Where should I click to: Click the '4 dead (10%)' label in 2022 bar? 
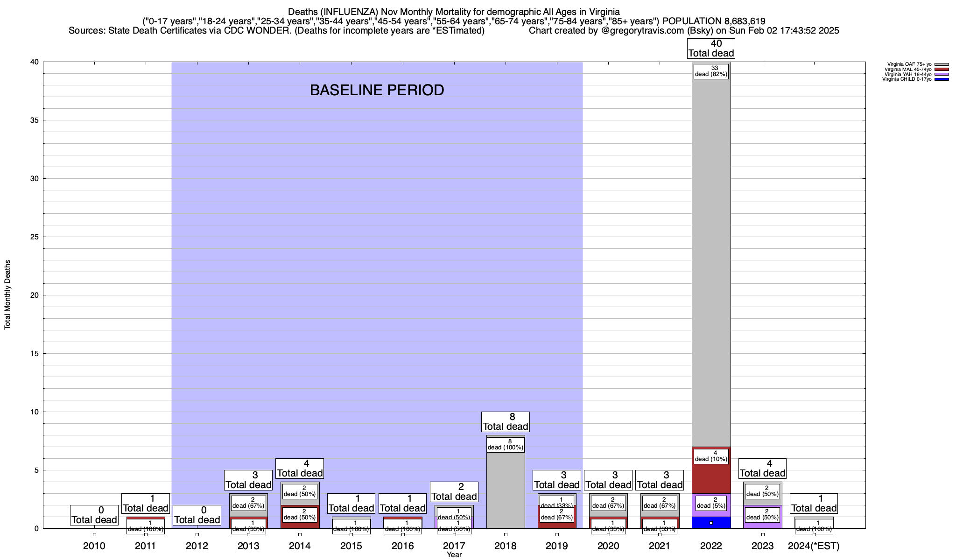(711, 456)
